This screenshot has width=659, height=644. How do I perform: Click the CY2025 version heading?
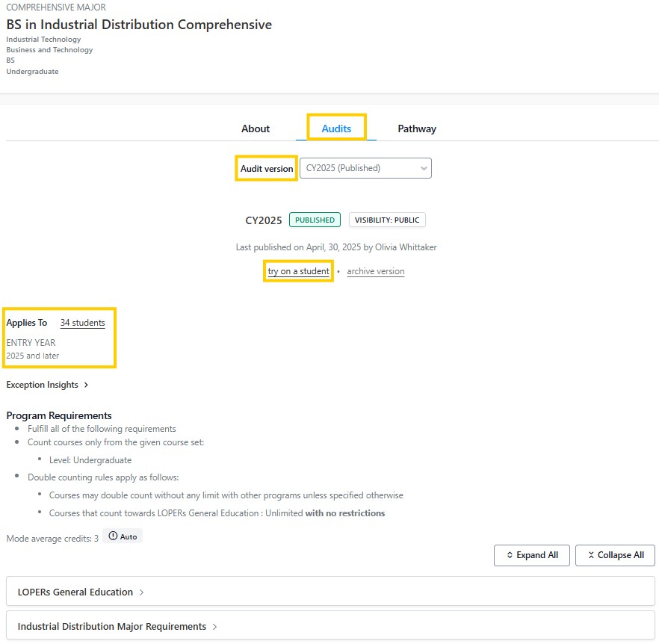coord(264,220)
